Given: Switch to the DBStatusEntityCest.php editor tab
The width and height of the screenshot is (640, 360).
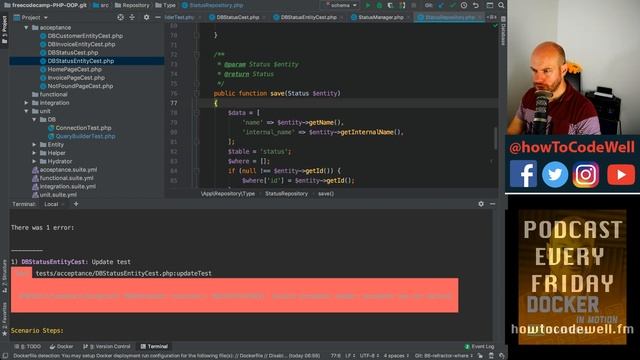Looking at the screenshot, I should pos(308,17).
